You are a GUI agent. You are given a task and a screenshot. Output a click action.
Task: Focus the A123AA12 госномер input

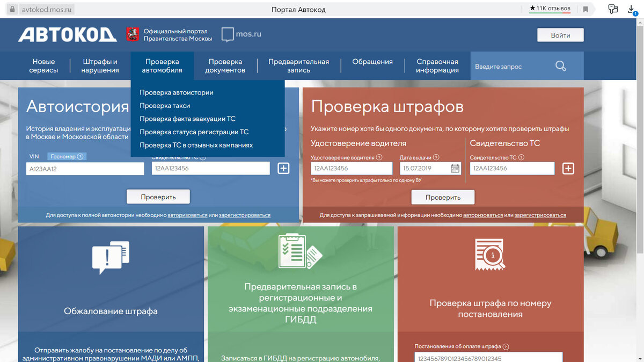coord(85,169)
